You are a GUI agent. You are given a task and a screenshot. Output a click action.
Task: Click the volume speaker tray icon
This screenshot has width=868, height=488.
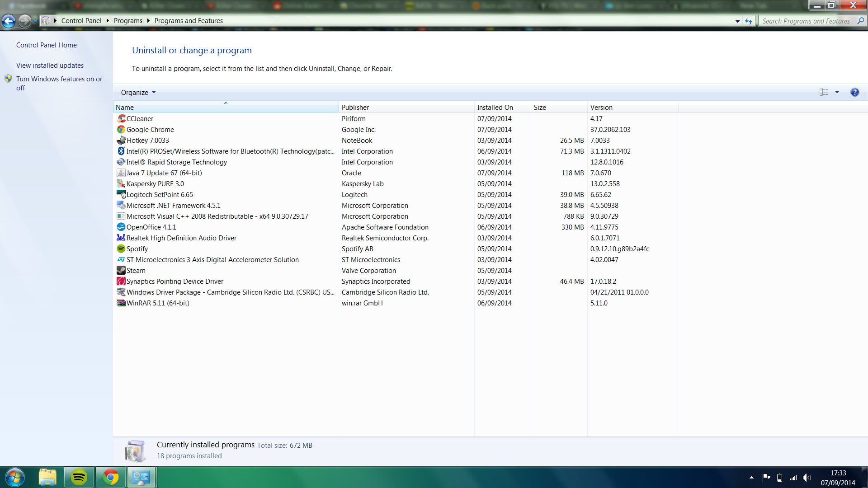pos(807,478)
